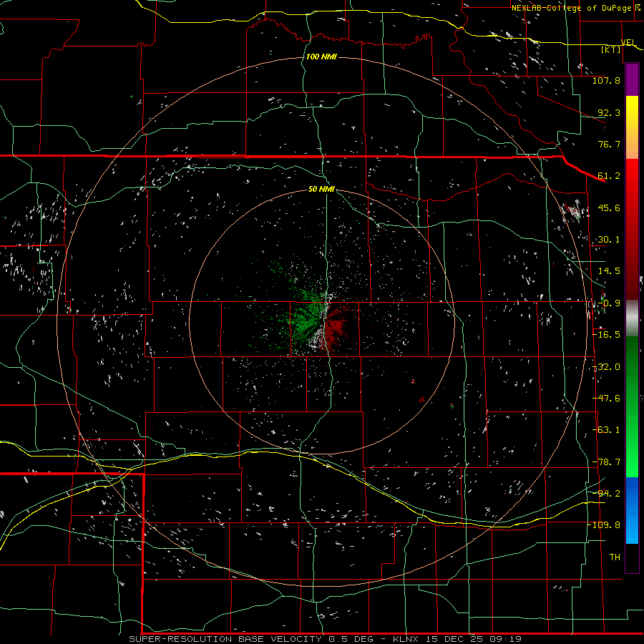644x644 pixels.
Task: Select the 92.3 velocity scale value
Action: pos(609,112)
